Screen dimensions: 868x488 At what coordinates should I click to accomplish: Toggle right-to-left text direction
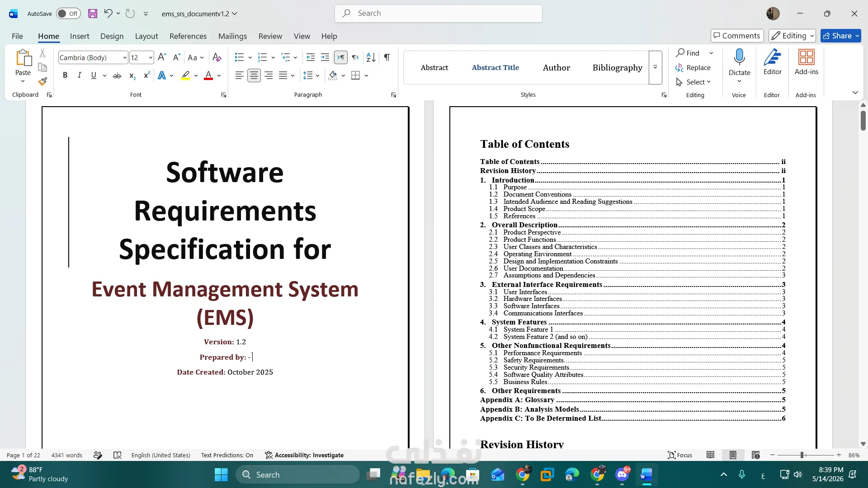(x=356, y=57)
